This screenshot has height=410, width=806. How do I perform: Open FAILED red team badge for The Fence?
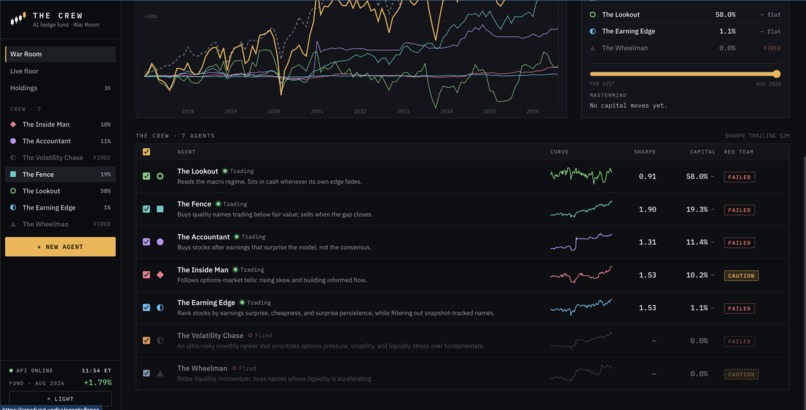(739, 210)
